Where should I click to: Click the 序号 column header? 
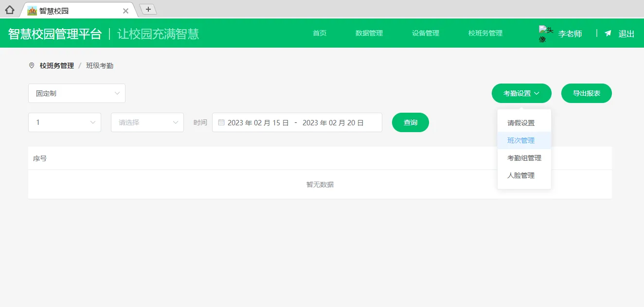point(40,158)
